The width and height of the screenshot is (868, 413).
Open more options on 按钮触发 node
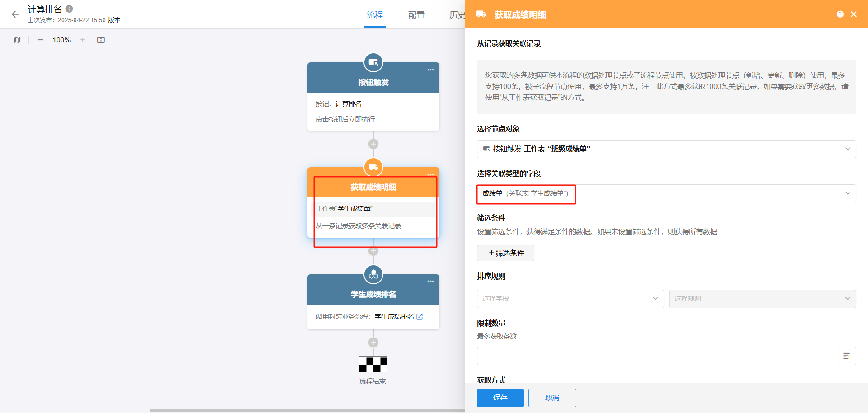pos(430,70)
